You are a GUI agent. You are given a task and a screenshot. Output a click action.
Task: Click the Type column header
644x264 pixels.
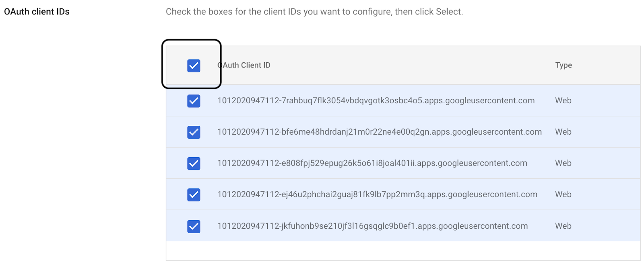pyautogui.click(x=563, y=65)
